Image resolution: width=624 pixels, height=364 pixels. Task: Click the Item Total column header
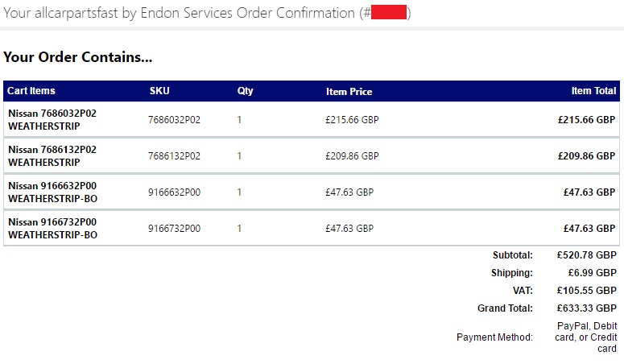[x=593, y=91]
